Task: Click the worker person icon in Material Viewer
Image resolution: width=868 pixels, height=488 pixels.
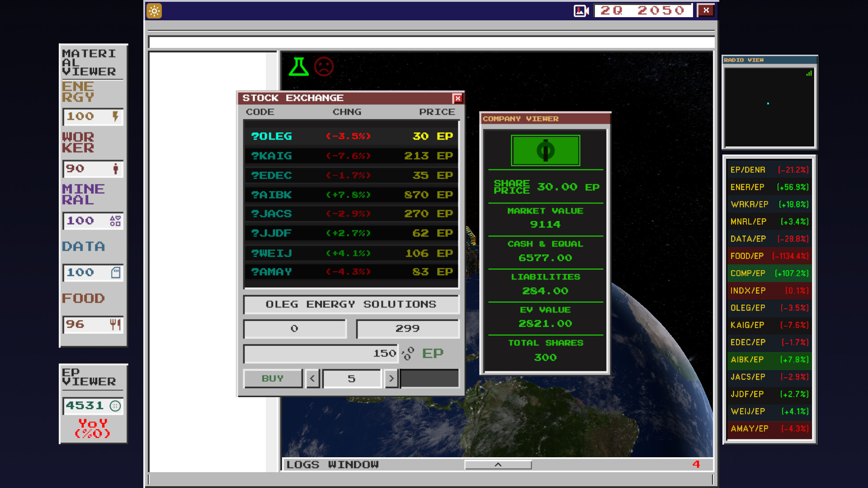Action: (x=116, y=169)
